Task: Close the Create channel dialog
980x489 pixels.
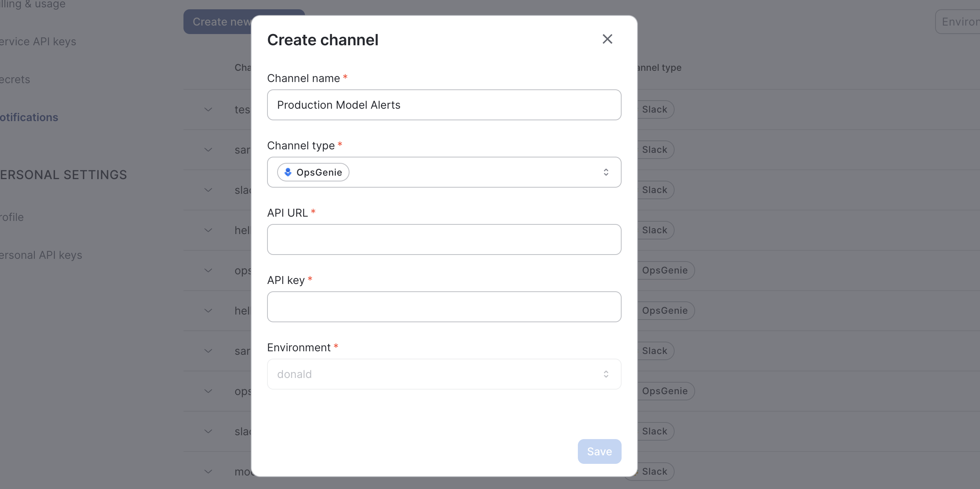Action: pos(607,39)
